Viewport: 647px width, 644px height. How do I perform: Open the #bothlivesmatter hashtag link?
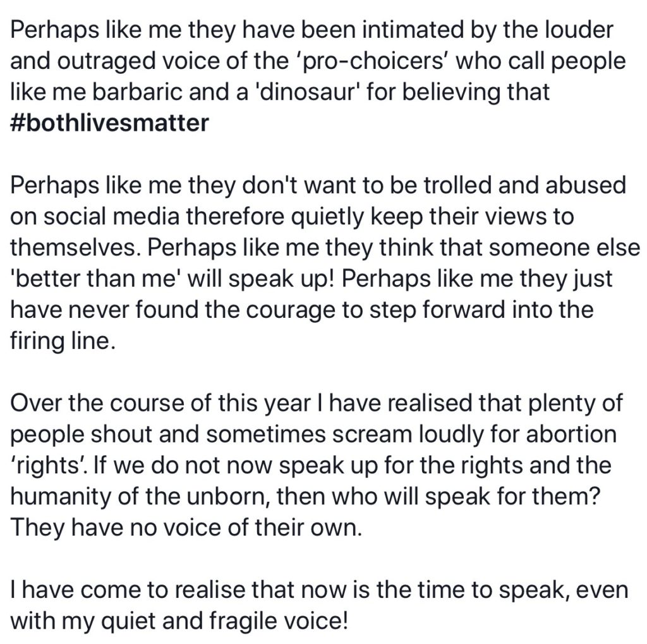coord(109,123)
